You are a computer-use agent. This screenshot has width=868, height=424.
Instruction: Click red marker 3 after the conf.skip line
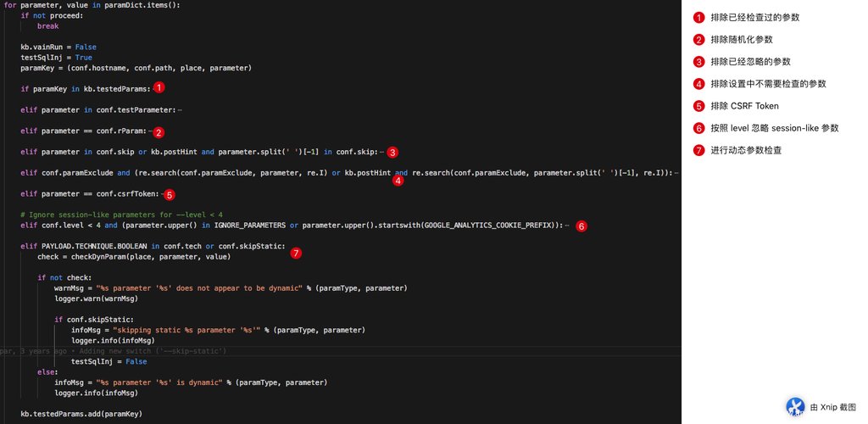(392, 153)
